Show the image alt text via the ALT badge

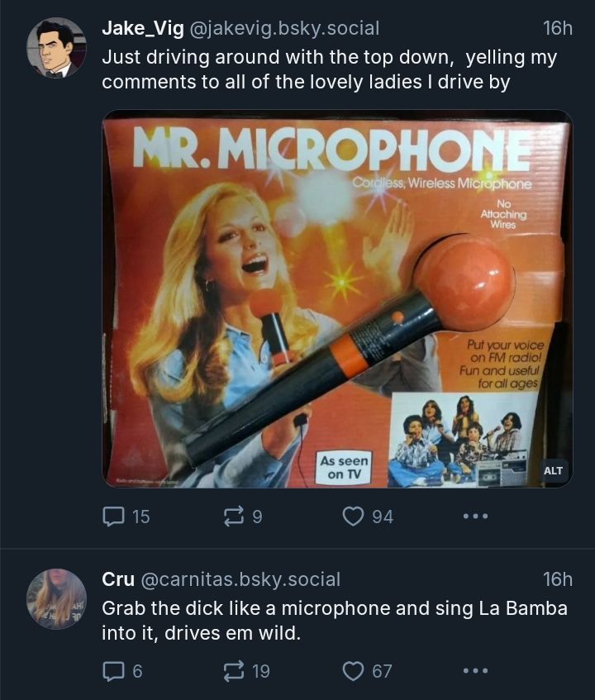pos(552,469)
